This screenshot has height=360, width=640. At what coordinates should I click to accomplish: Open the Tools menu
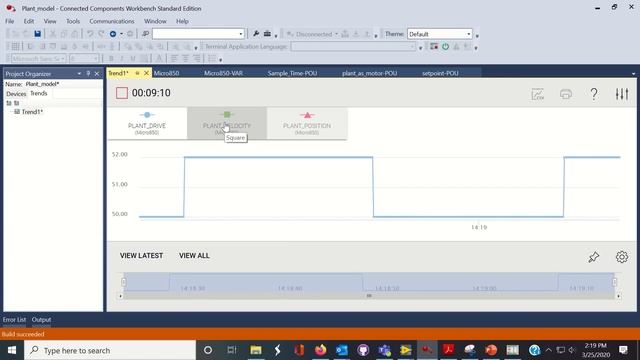[73, 21]
